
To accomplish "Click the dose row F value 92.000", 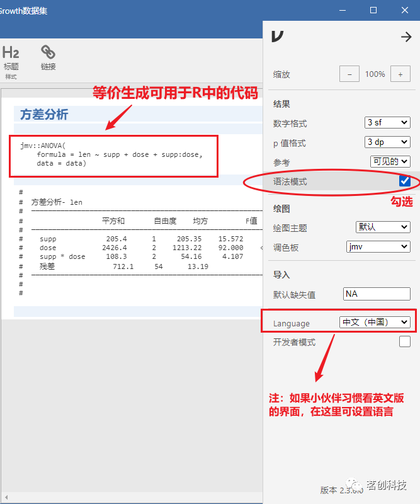I will pos(230,248).
